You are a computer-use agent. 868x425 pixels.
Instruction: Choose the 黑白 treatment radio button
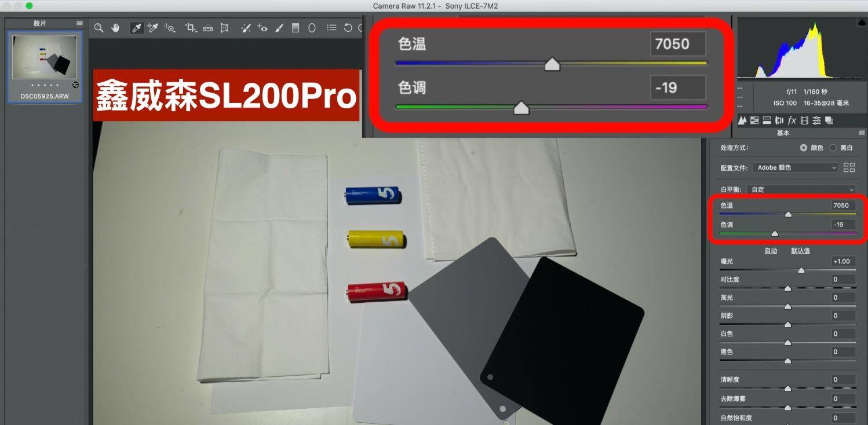tap(833, 148)
